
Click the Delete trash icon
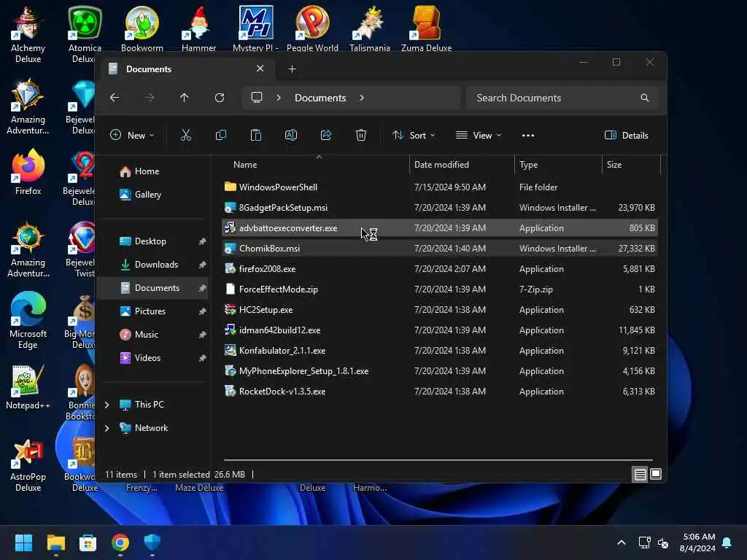pyautogui.click(x=360, y=135)
